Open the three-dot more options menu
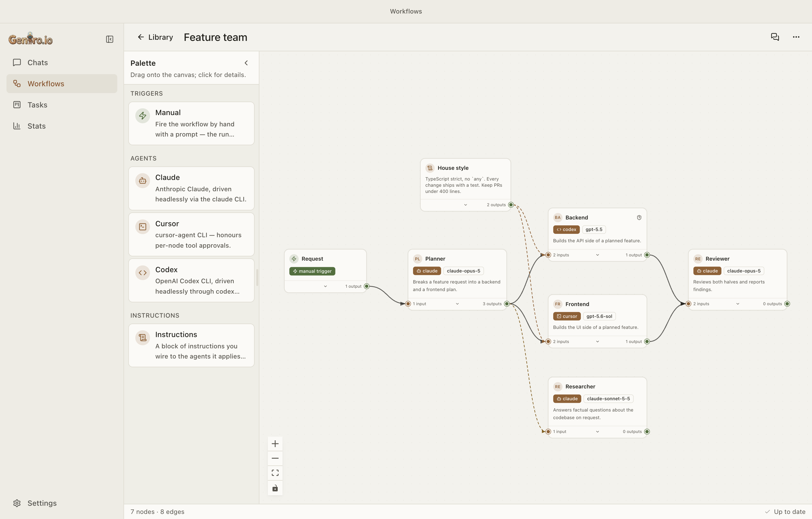This screenshot has width=812, height=519. coord(796,37)
